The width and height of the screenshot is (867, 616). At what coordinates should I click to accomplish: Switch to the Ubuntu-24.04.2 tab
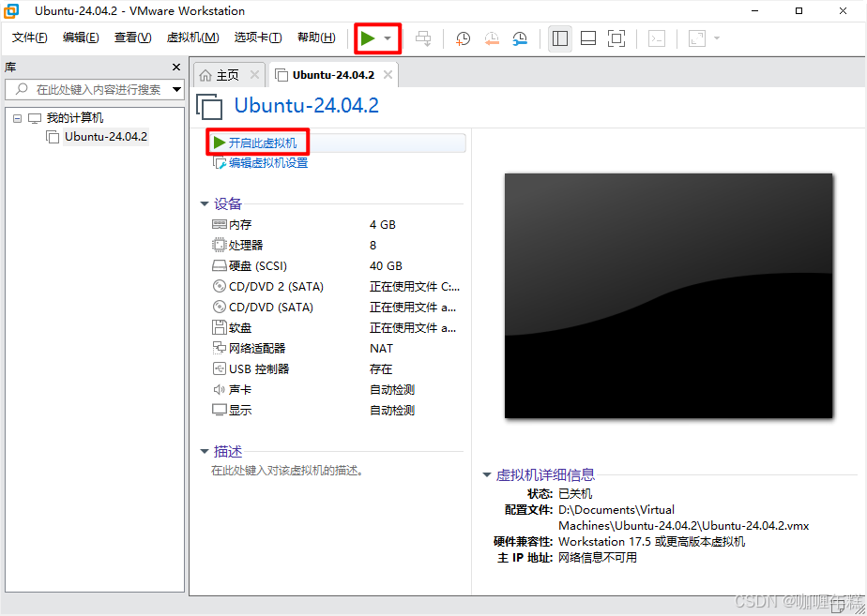point(333,75)
